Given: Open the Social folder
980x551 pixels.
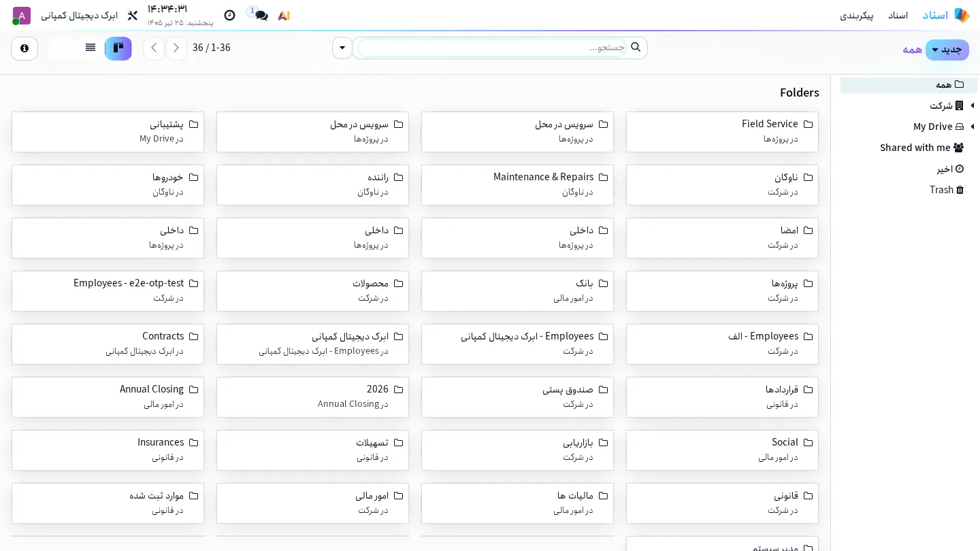Looking at the screenshot, I should 722,450.
